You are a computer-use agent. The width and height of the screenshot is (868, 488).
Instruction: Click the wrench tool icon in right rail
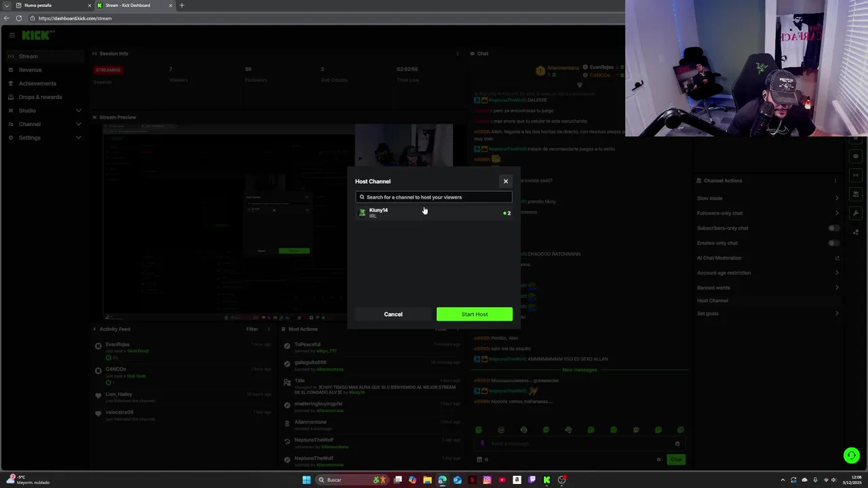tap(856, 213)
